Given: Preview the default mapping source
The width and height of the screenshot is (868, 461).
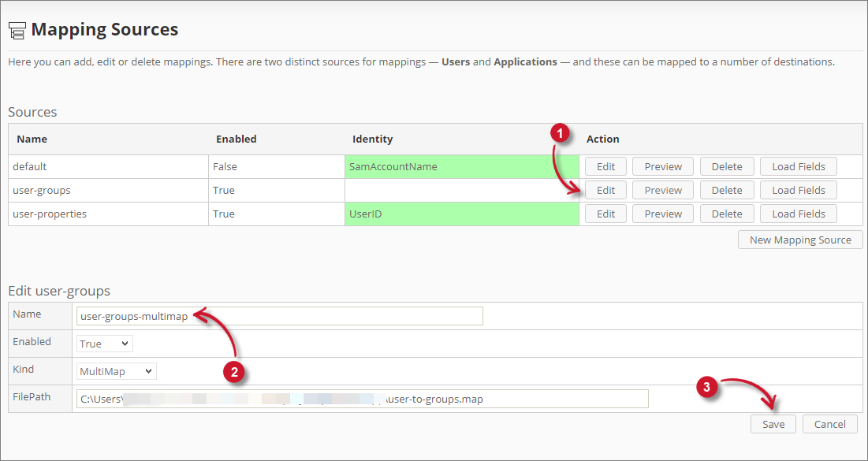Looking at the screenshot, I should (x=663, y=166).
